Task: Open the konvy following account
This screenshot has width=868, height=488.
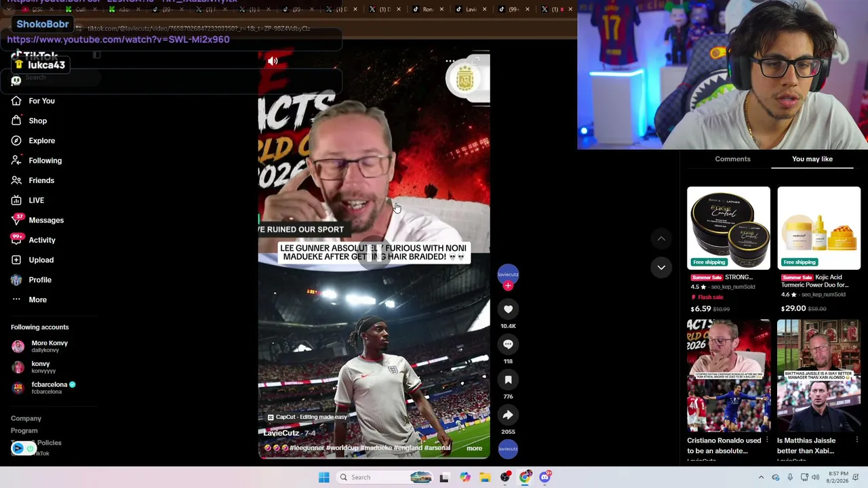Action: click(x=34, y=367)
